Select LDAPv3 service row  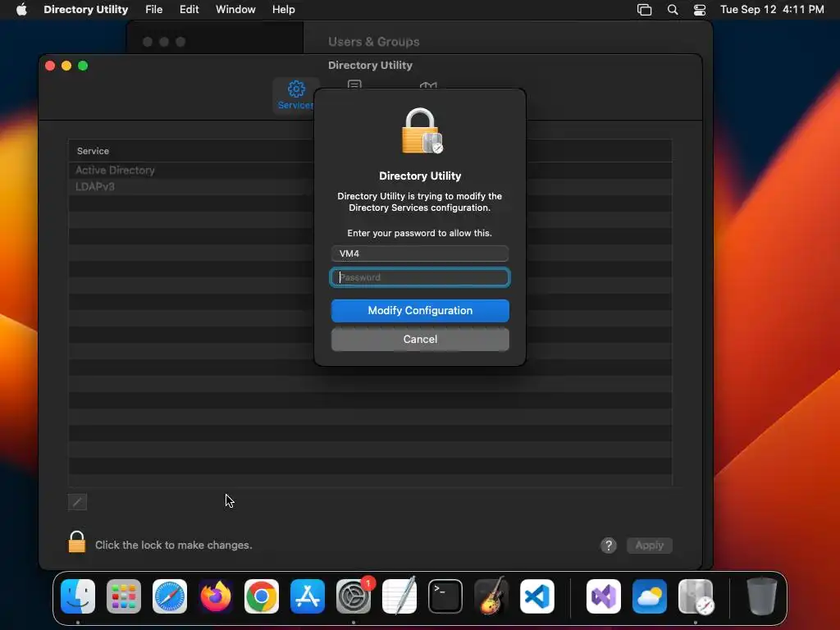[x=370, y=186]
